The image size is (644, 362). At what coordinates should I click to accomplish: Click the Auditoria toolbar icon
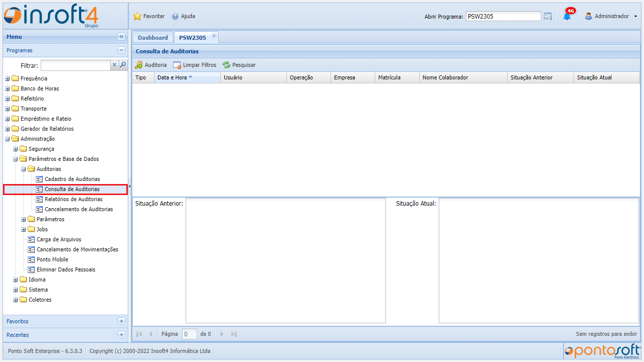click(x=139, y=65)
